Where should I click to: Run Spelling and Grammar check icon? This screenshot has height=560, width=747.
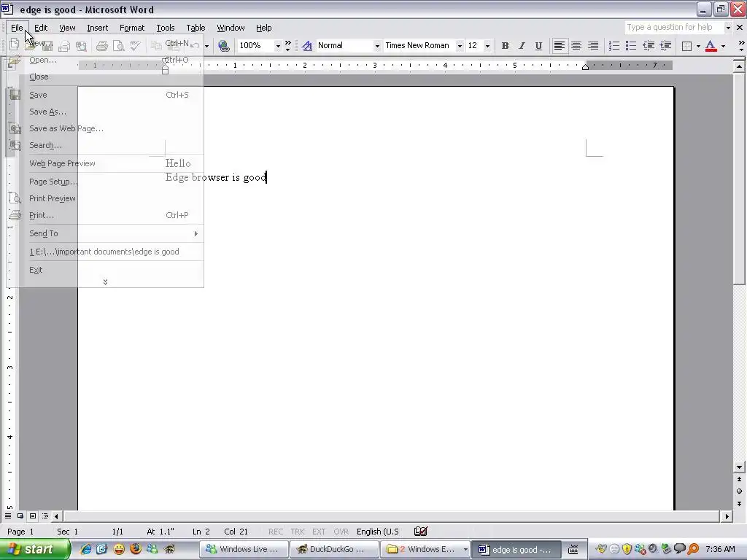click(x=135, y=46)
